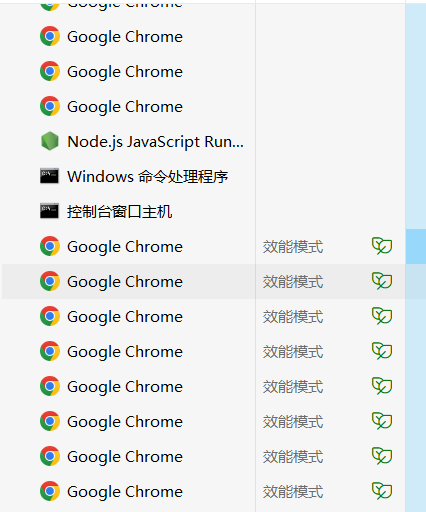Click the light blue usage cell beside Node.js row
The image size is (426, 512).
[x=416, y=141]
